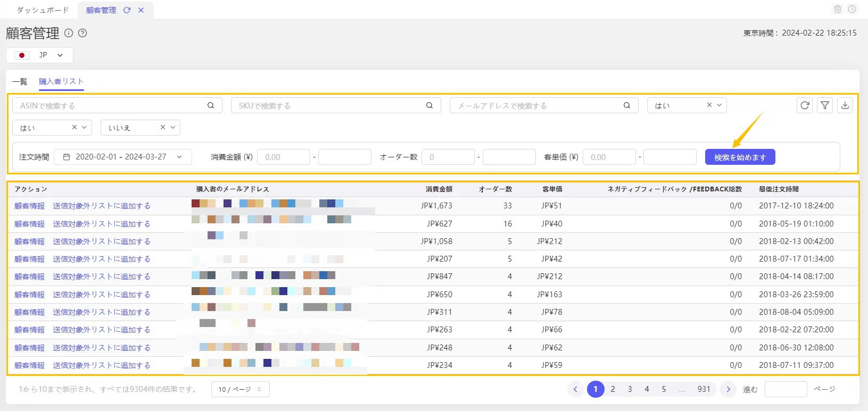
Task: Add the JP¥207 row buyer to the exclusion list
Action: pos(102,259)
